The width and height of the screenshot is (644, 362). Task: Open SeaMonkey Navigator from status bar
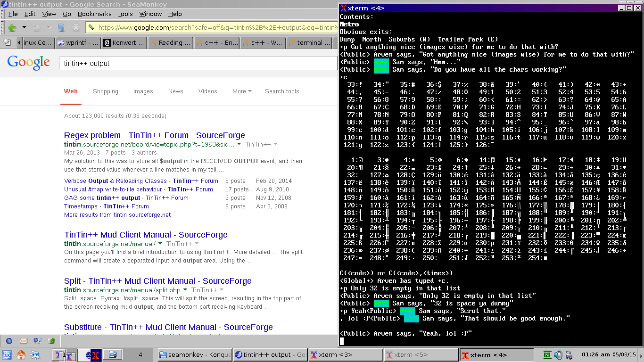coord(9,341)
